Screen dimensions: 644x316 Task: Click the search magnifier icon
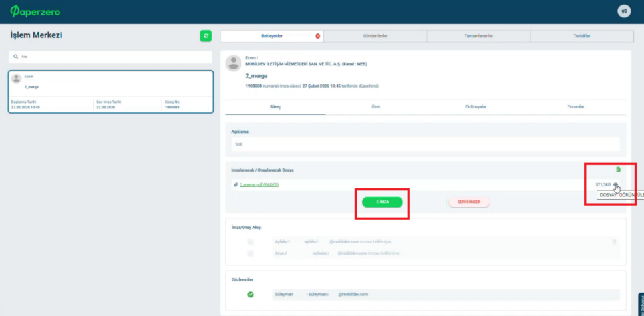coord(15,57)
